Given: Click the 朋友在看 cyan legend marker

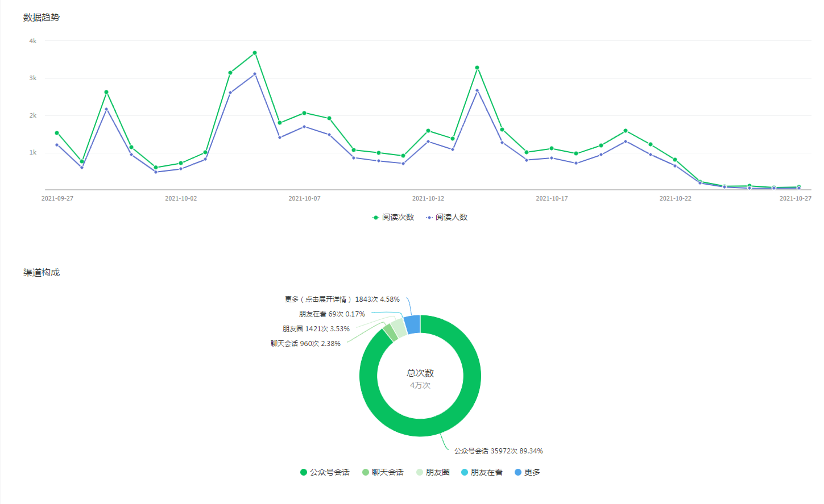Looking at the screenshot, I should [465, 472].
